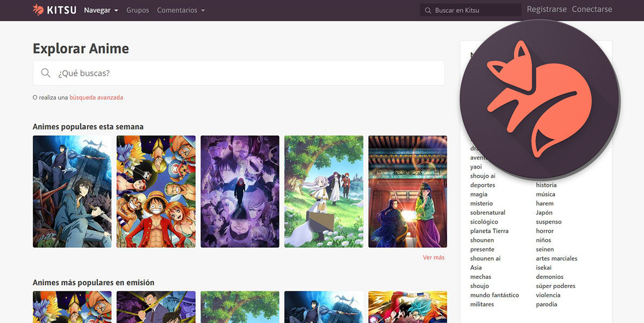The width and height of the screenshot is (644, 323).
Task: Open the Solo Leveling poster in this week's row
Action: (x=72, y=191)
